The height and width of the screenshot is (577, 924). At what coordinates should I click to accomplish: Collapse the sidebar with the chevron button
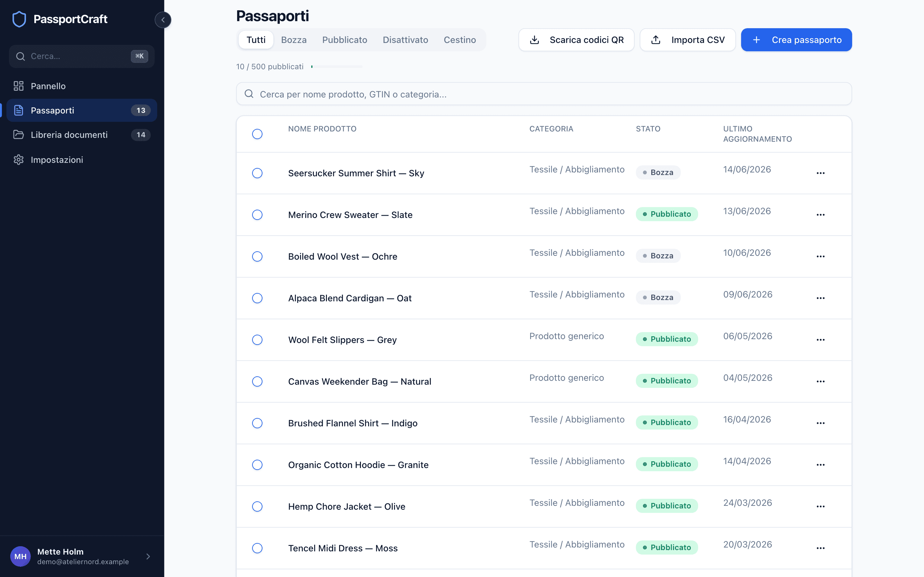(x=163, y=20)
